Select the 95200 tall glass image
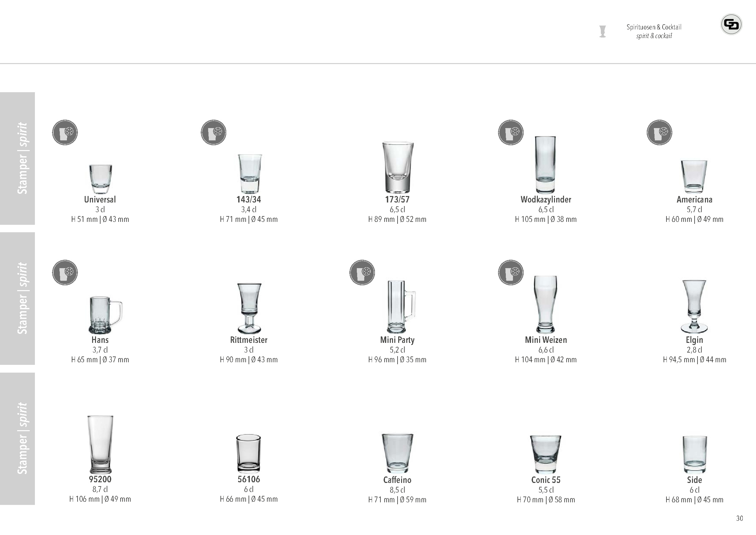This screenshot has width=756, height=535. pos(101,444)
